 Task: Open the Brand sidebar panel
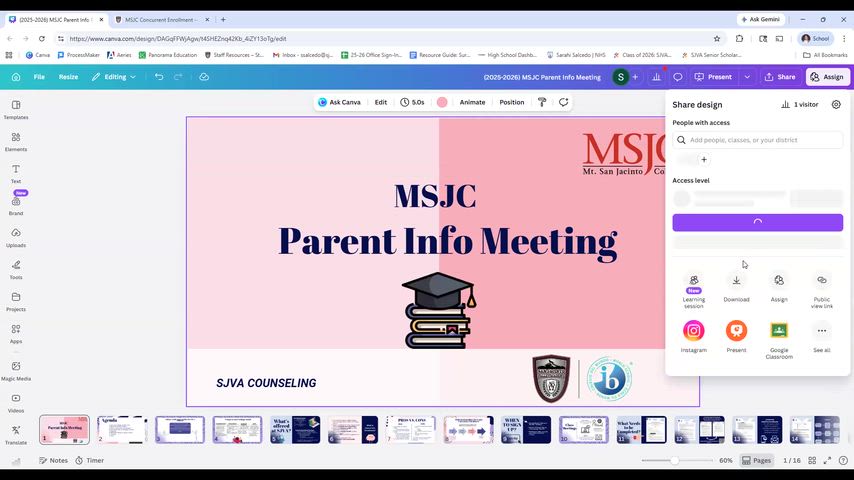pyautogui.click(x=16, y=205)
